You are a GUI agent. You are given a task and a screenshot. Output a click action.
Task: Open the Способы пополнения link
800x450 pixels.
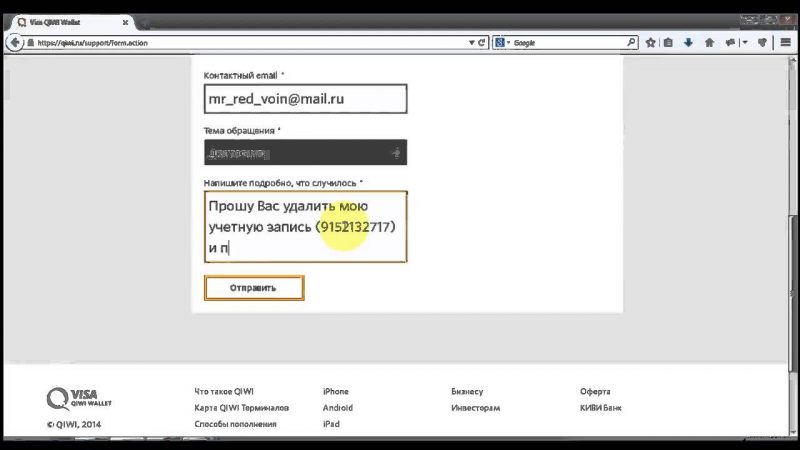click(236, 424)
